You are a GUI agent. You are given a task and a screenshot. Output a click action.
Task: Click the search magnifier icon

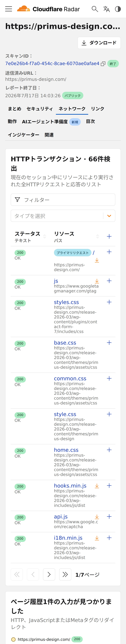click(95, 9)
